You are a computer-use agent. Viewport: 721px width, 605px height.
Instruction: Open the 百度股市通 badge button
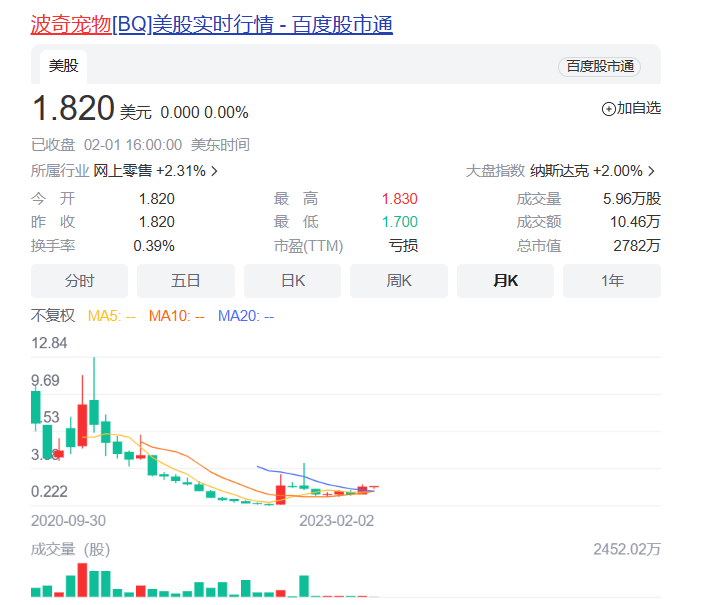coord(600,67)
